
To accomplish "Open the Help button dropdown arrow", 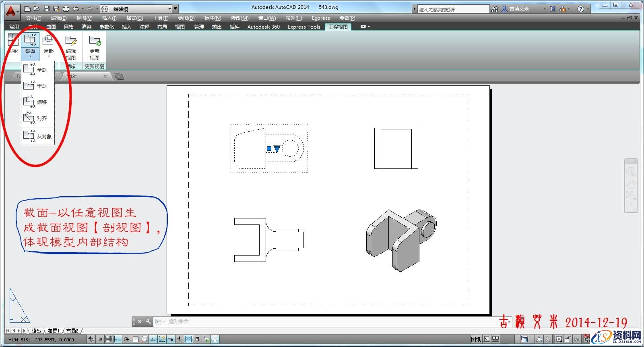I will click(x=588, y=9).
